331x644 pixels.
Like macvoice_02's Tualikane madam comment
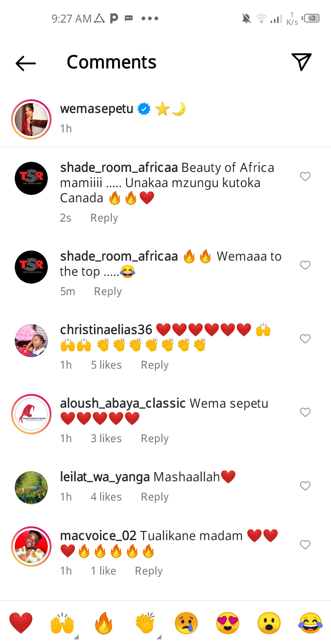point(305,545)
